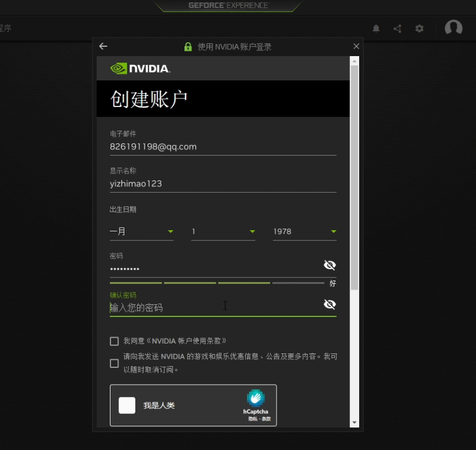This screenshot has width=476, height=450.
Task: Click the 密码 password field
Action: [216, 269]
